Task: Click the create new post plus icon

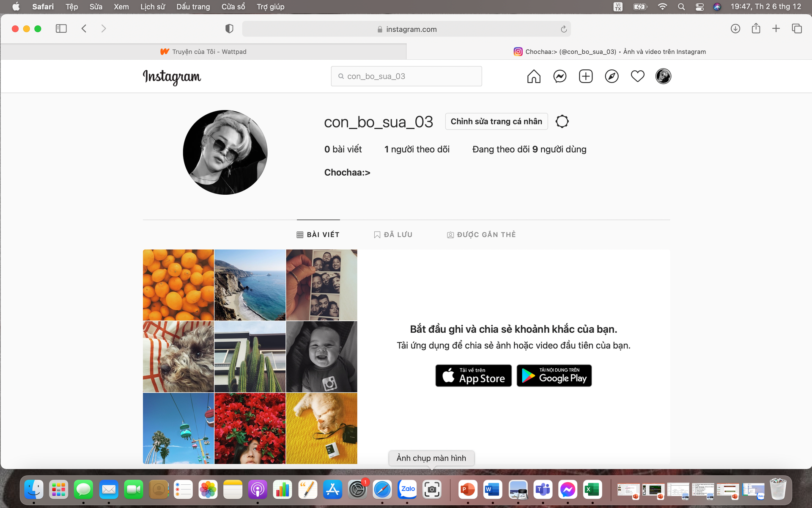Action: click(586, 76)
